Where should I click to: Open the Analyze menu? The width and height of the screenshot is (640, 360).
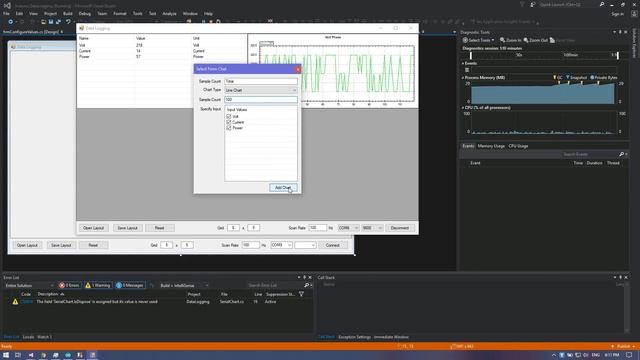point(169,13)
